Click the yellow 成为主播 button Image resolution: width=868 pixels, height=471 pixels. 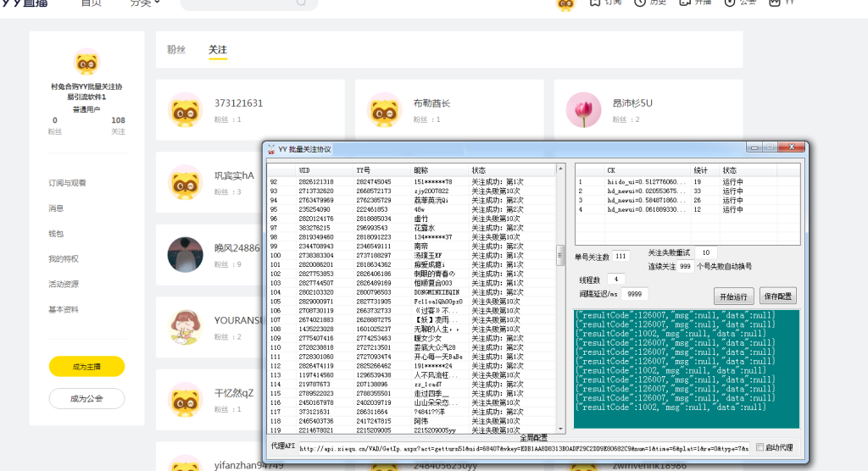(86, 366)
